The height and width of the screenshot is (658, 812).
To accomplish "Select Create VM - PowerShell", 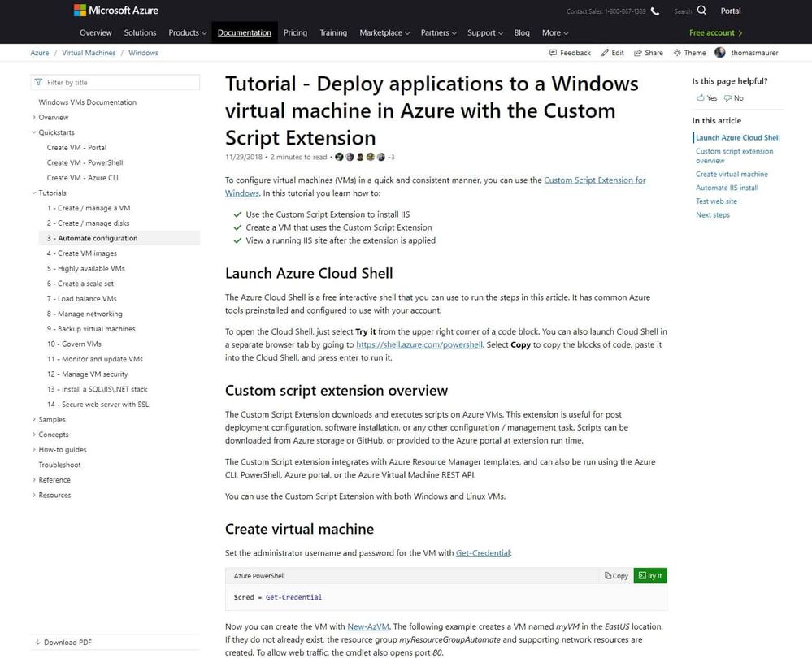I will coord(85,162).
